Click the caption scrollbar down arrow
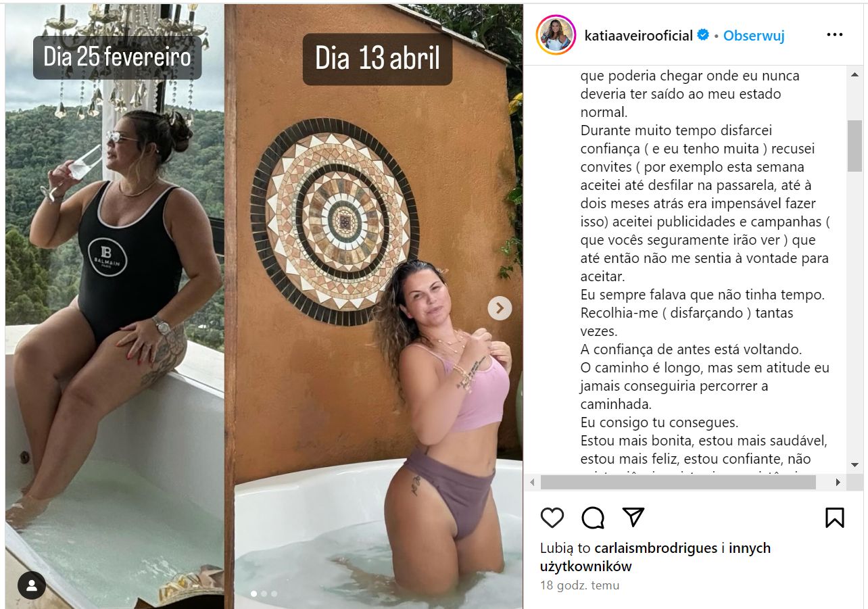The height and width of the screenshot is (609, 868). [x=854, y=465]
